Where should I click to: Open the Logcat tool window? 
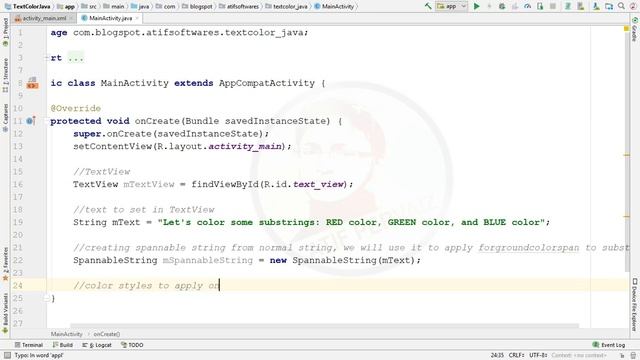pos(97,345)
